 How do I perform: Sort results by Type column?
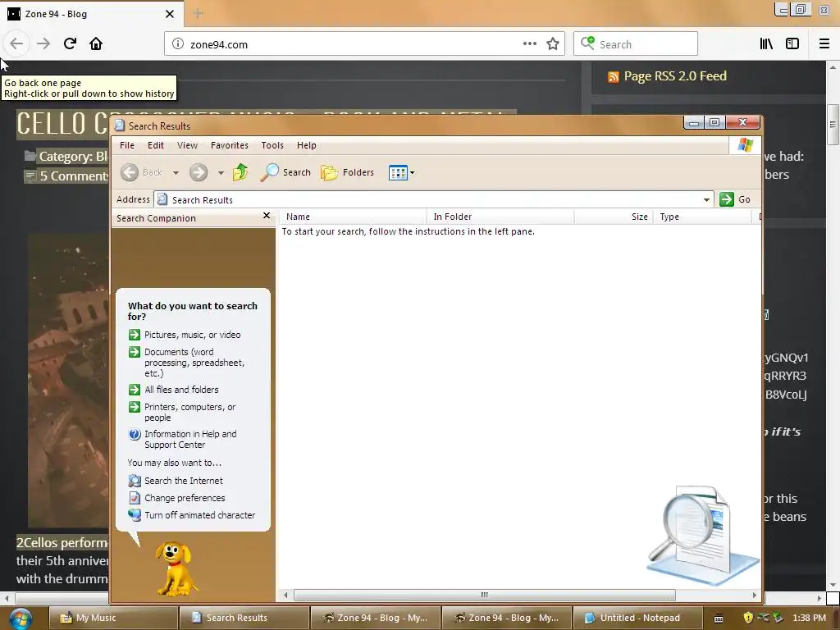702,217
